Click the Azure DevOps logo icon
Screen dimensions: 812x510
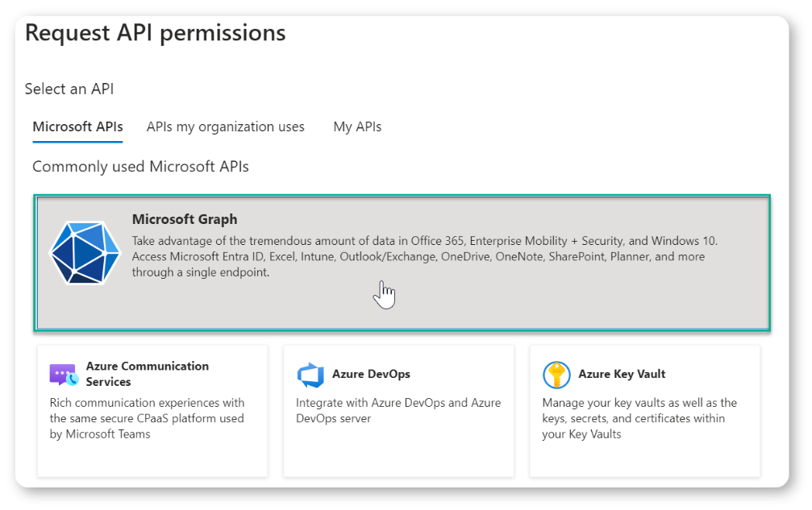click(310, 375)
